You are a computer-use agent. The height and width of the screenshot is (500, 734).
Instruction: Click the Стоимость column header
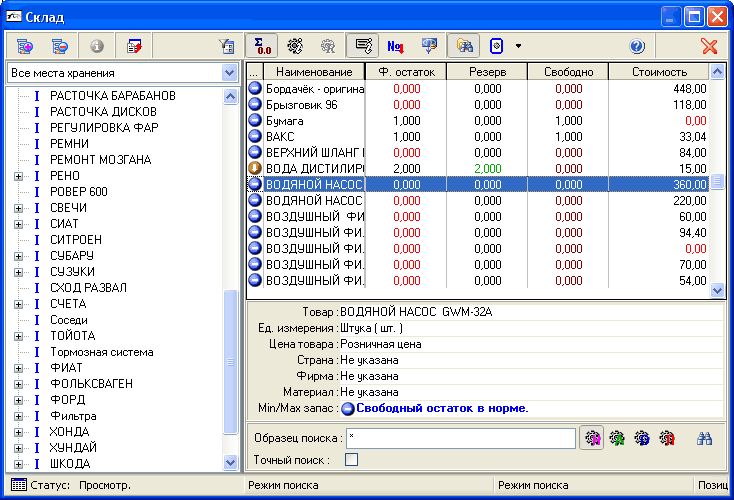coord(659,72)
